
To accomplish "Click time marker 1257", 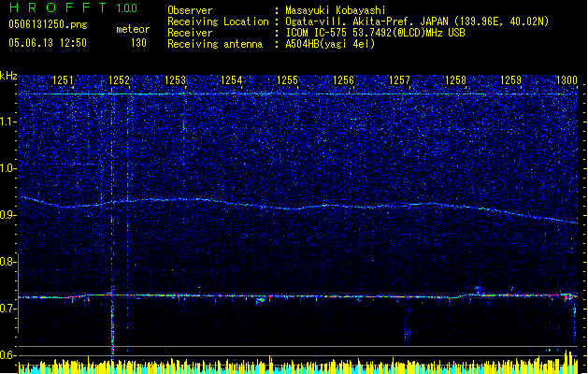I will 399,79.
